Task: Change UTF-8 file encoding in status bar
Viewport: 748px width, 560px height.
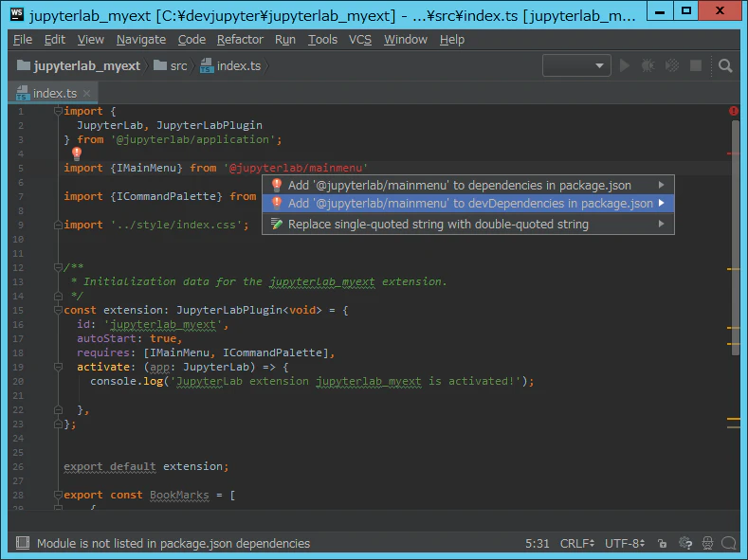Action: coord(625,543)
